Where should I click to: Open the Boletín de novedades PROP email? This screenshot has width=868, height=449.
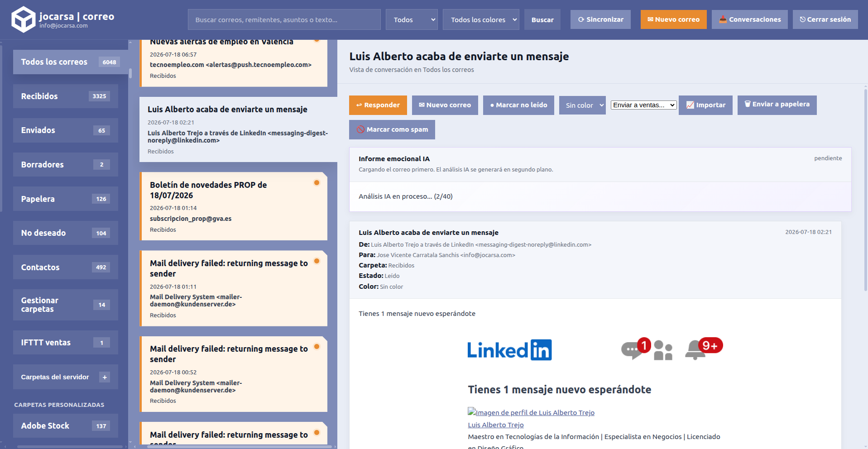(x=233, y=206)
